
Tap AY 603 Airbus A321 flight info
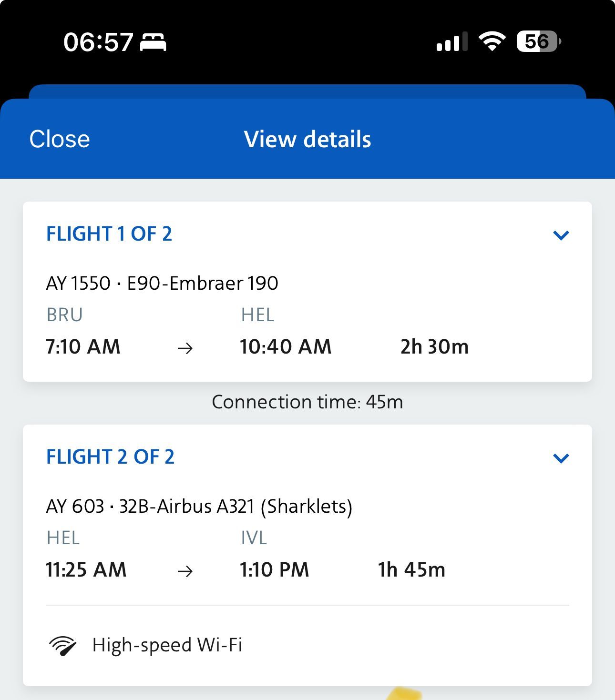199,506
